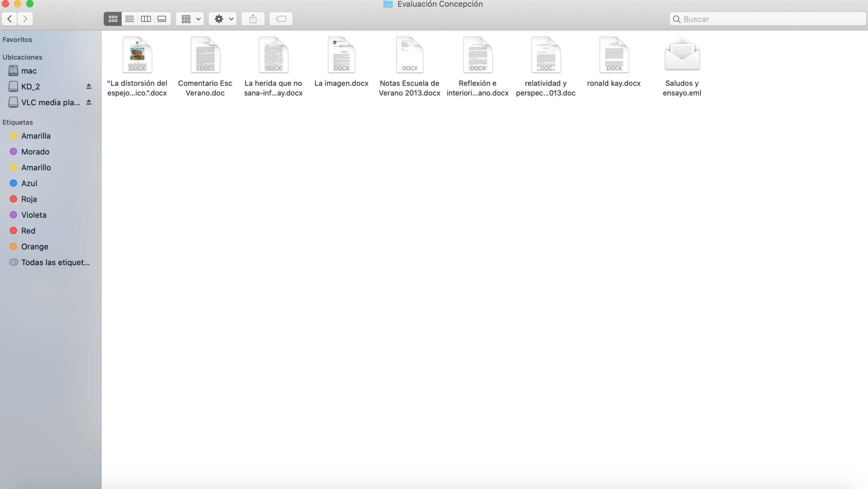Select icon view mode button
This screenshot has width=868, height=489.
pos(113,19)
